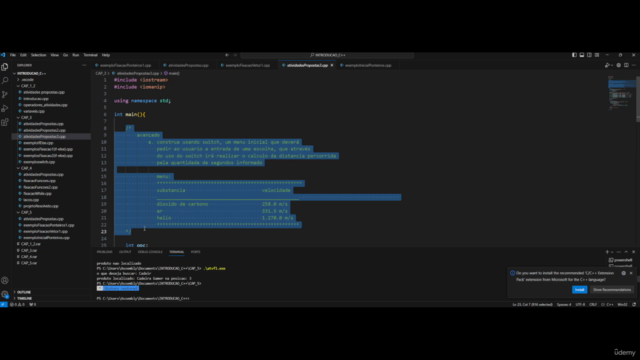Open Source Control view in activity bar
640x360 pixels.
tap(5, 94)
